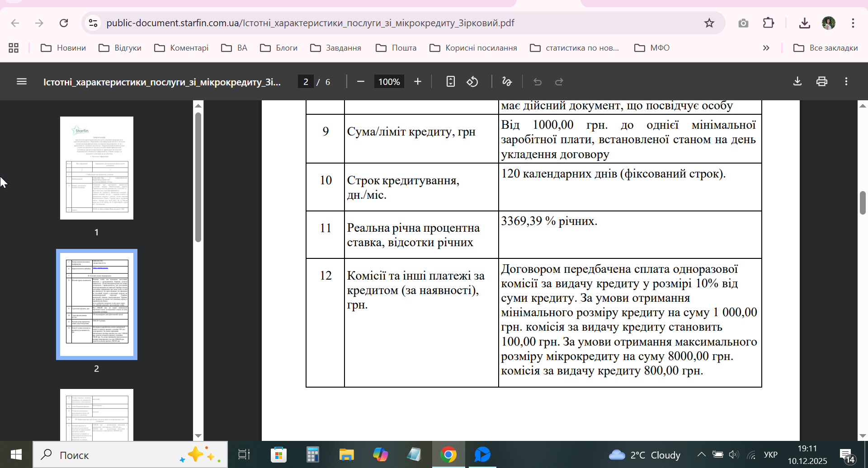Open the Пошта bookmarks folder

point(396,48)
